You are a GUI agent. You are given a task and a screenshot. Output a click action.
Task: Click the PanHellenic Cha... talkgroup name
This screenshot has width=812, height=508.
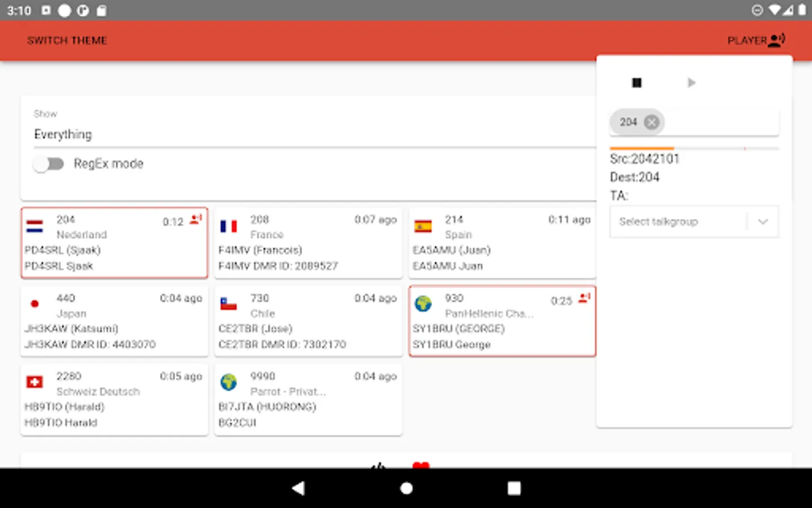489,314
